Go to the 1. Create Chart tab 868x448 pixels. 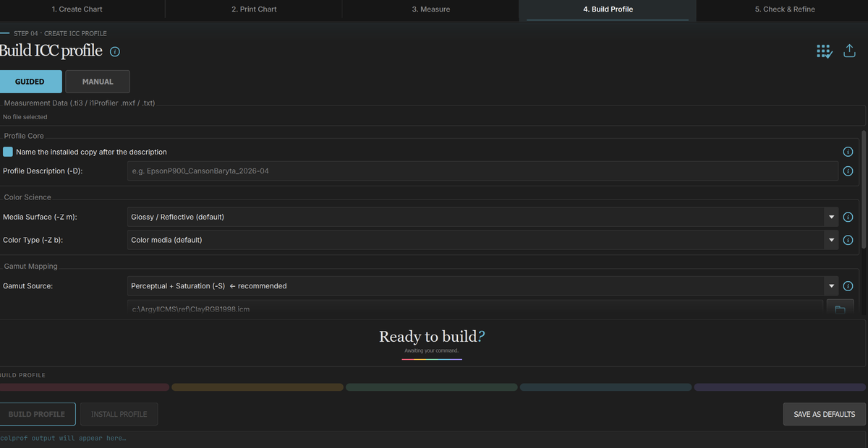(77, 9)
